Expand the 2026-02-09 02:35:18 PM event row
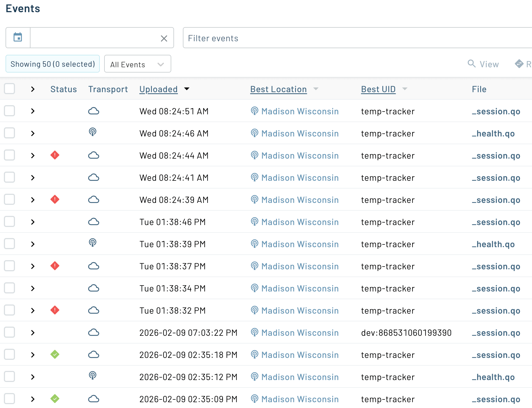The height and width of the screenshot is (408, 532). click(x=33, y=355)
